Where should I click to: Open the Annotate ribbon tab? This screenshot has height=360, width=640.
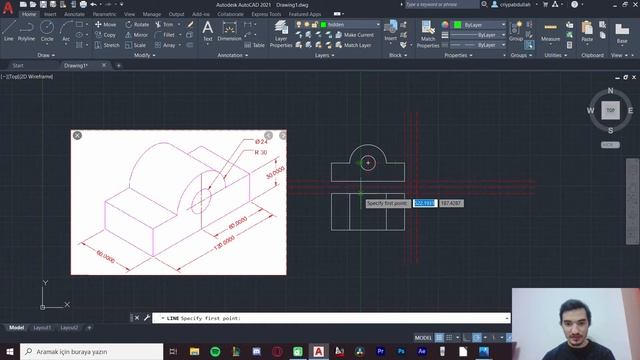tap(74, 14)
